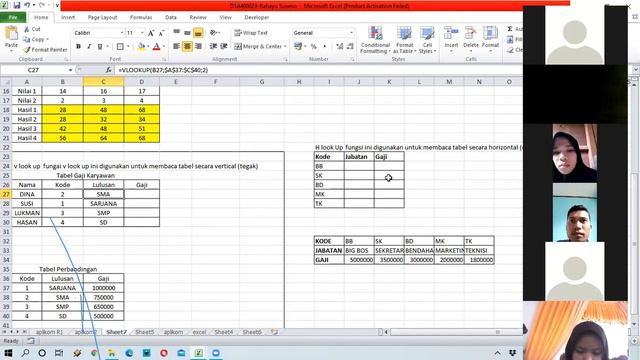Switch to the Developer tab
The image size is (640, 360).
(x=257, y=18)
